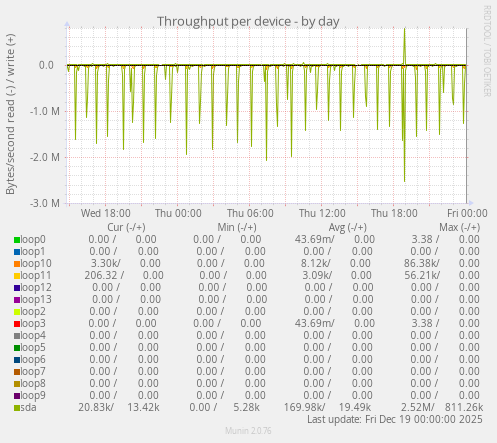This screenshot has width=497, height=443.
Task: Click sda min write value 5.28k
Action: pyautogui.click(x=246, y=408)
